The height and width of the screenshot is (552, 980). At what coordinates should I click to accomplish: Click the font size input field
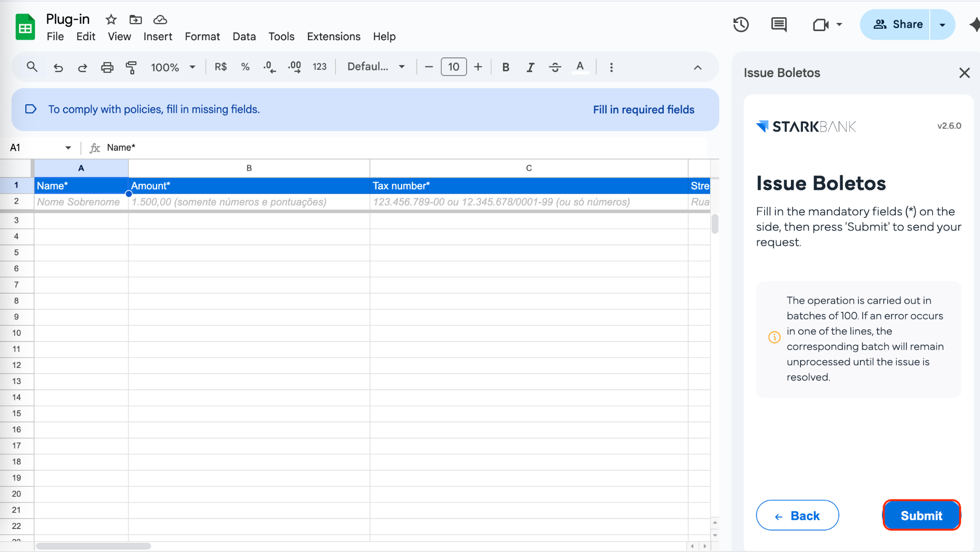pyautogui.click(x=453, y=67)
